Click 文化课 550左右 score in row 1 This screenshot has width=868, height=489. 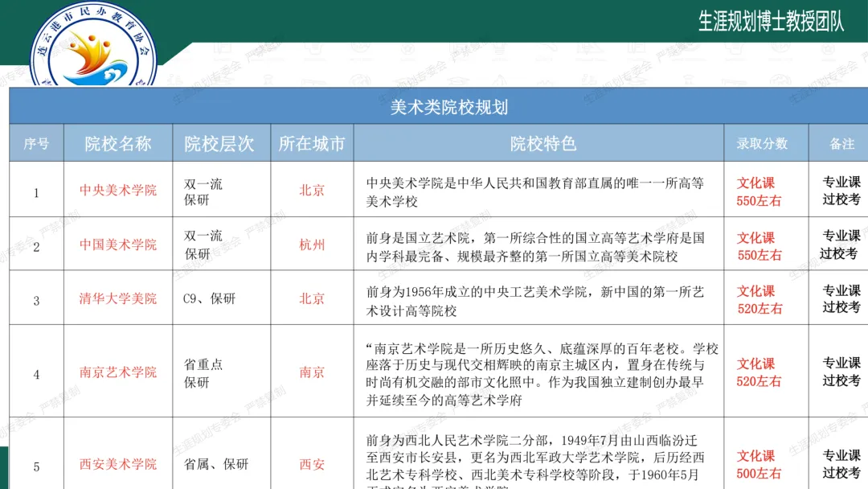(759, 191)
